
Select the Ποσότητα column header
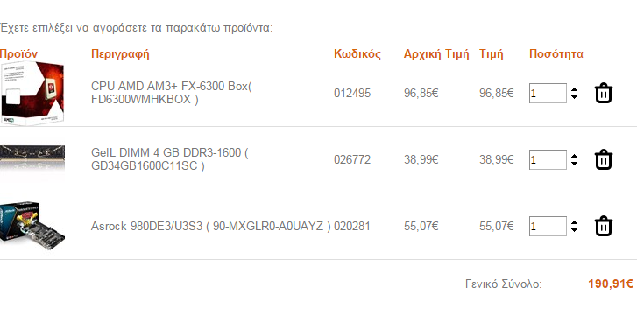point(556,53)
